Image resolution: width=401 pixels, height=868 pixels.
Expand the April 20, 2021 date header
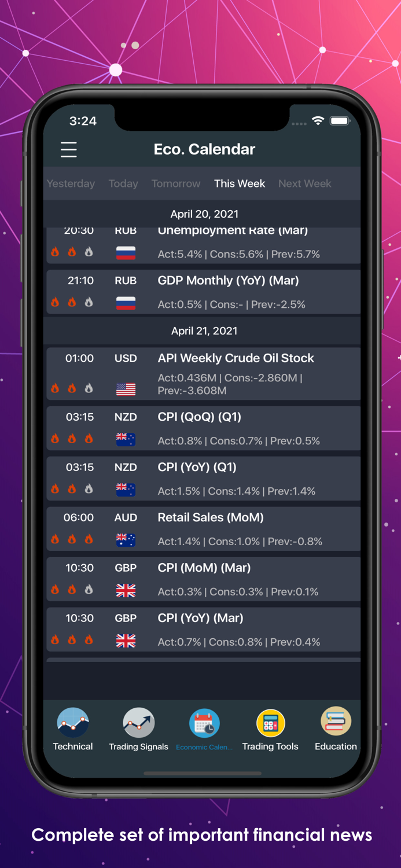point(204,214)
